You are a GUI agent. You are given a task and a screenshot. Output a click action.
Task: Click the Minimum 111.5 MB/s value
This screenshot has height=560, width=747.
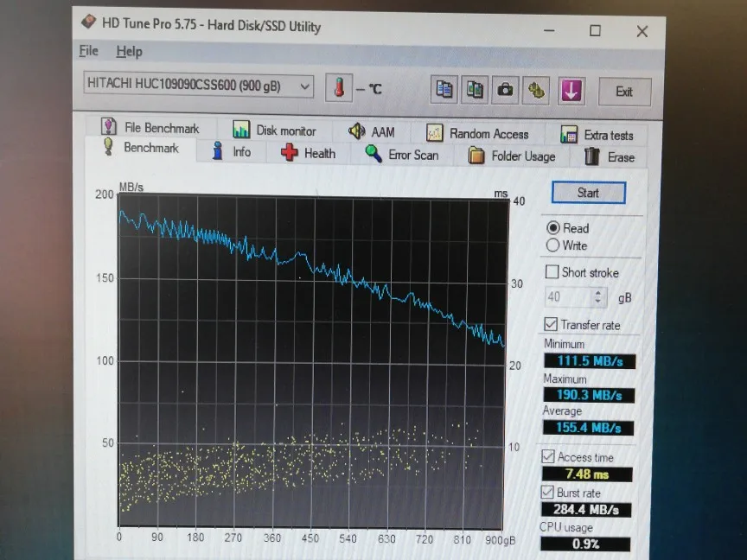[x=590, y=361]
